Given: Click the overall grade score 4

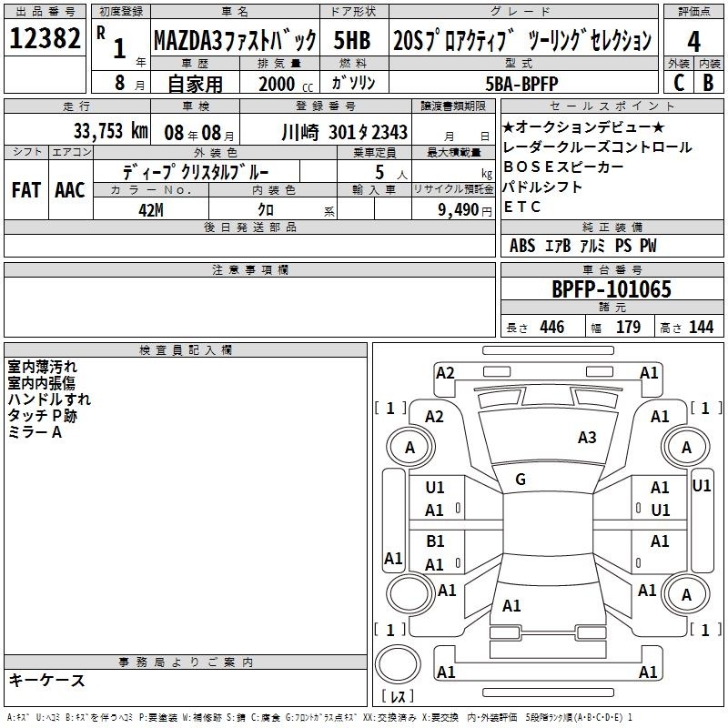Looking at the screenshot, I should [x=693, y=40].
